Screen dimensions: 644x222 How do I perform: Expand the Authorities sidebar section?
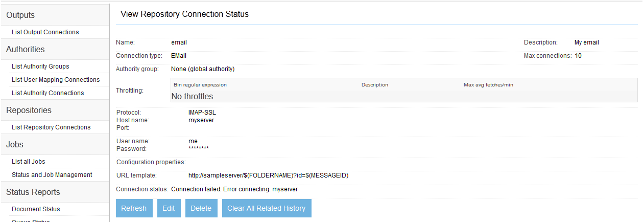pyautogui.click(x=26, y=50)
